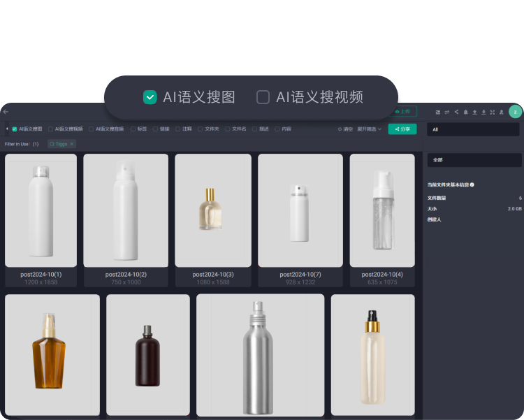This screenshot has height=420, width=524.
Task: Click the share icon in the top toolbar
Action: 456,112
